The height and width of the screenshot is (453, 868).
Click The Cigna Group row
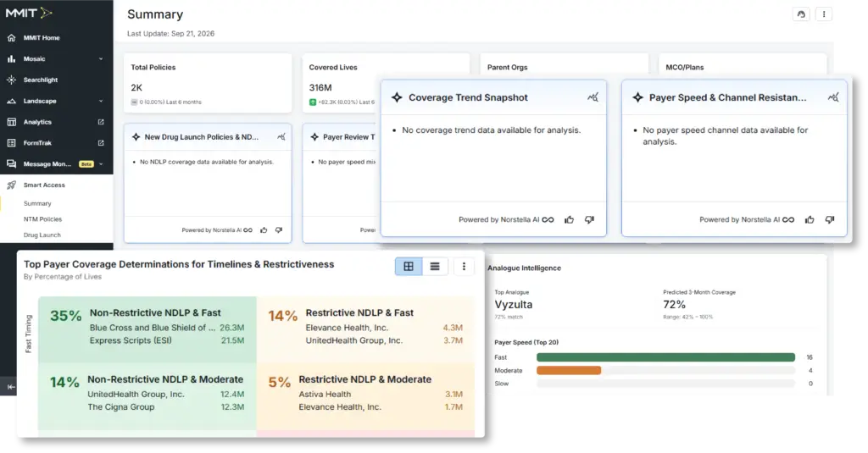pyautogui.click(x=165, y=406)
